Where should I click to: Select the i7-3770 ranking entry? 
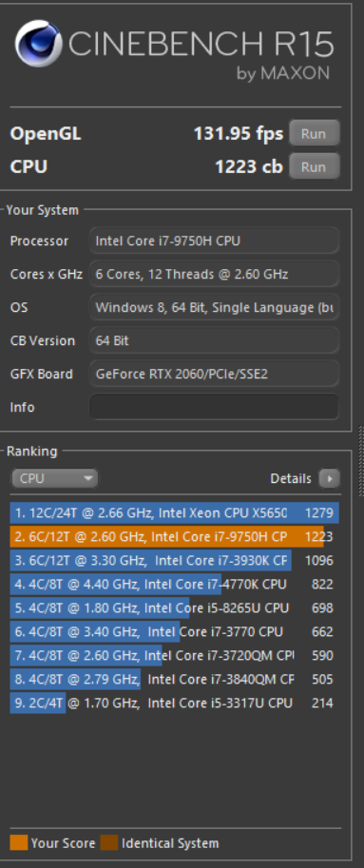[174, 631]
